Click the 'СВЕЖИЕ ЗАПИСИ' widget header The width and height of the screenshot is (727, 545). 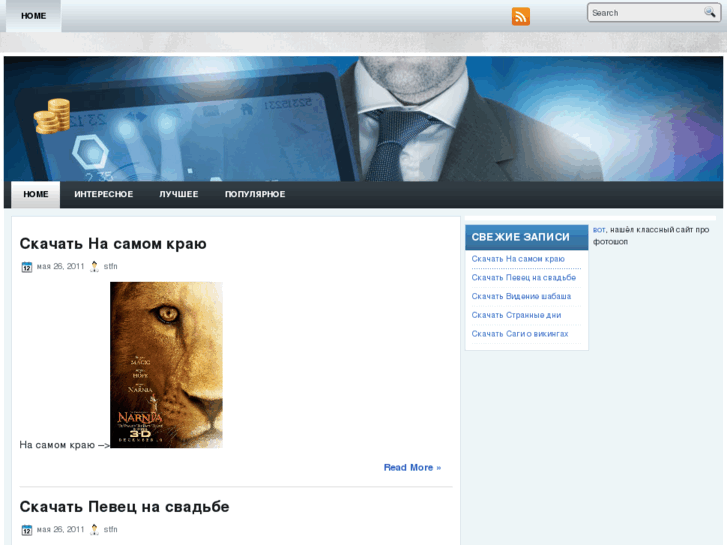click(527, 237)
